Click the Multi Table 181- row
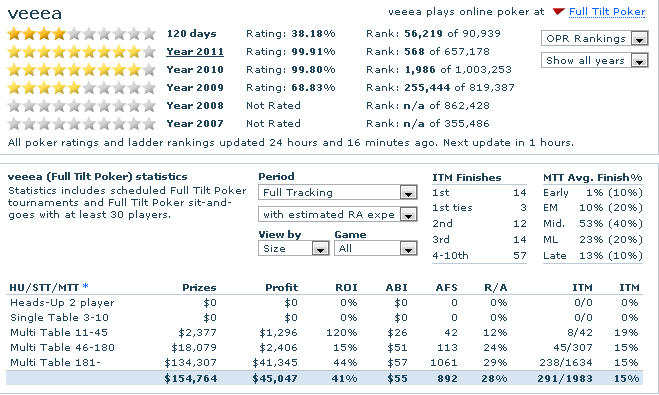This screenshot has height=395, width=659. coord(324,363)
